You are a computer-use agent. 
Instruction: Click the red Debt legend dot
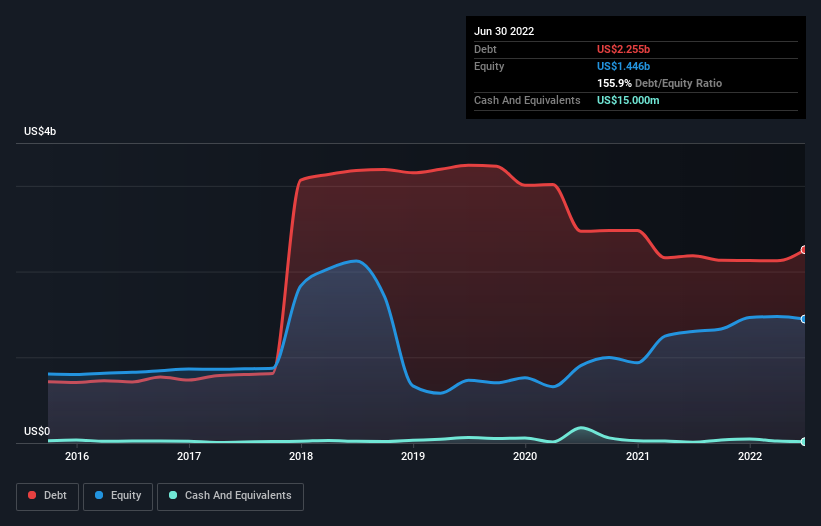click(x=32, y=495)
